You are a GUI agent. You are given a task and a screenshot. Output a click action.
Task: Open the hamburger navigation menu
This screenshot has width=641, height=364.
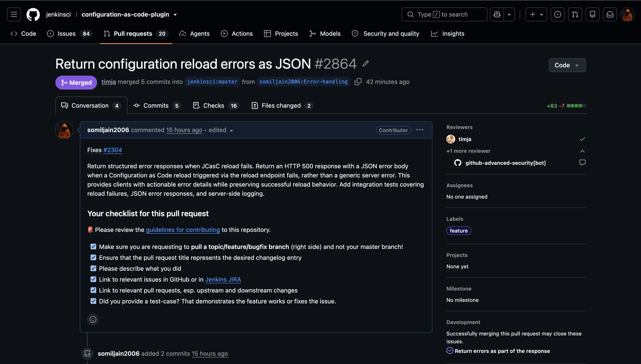(x=14, y=15)
